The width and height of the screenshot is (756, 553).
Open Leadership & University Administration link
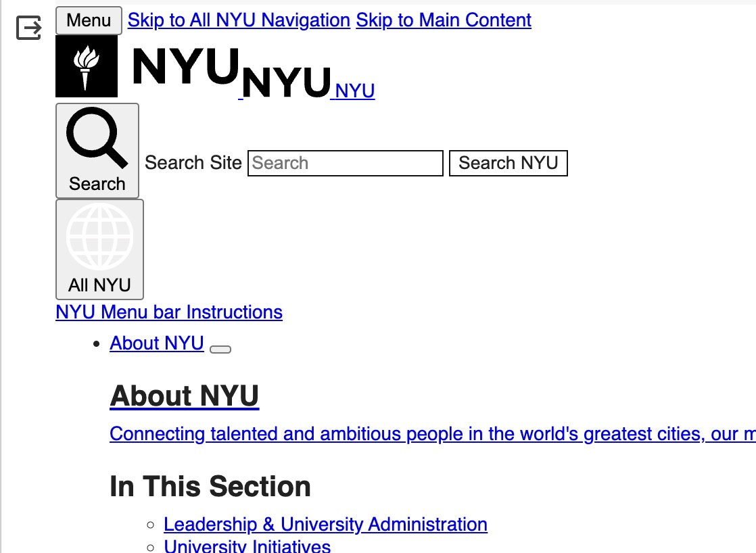pyautogui.click(x=325, y=525)
